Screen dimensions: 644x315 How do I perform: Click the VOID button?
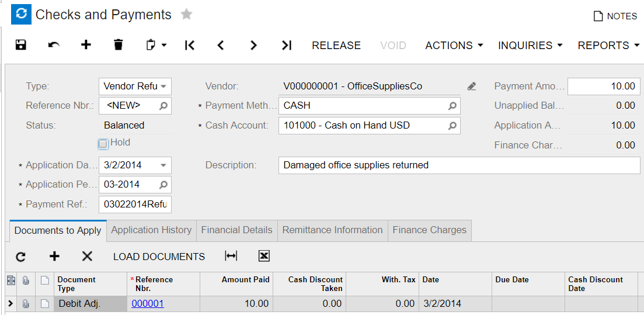coord(393,45)
